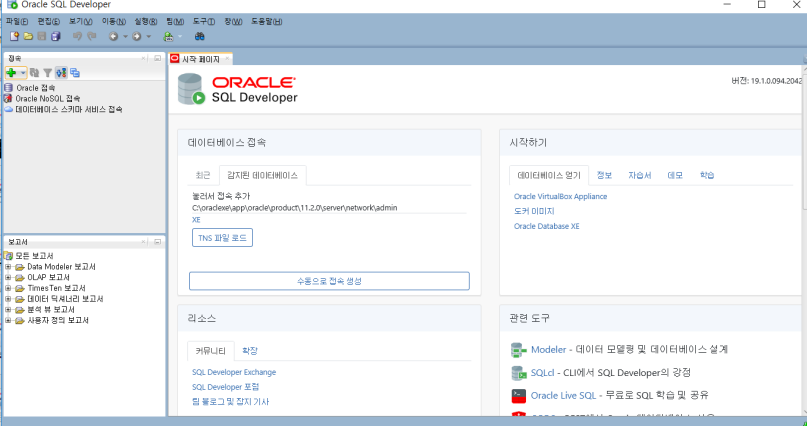Click the Redo arrow icon
Image resolution: width=807 pixels, height=426 pixels.
click(92, 37)
